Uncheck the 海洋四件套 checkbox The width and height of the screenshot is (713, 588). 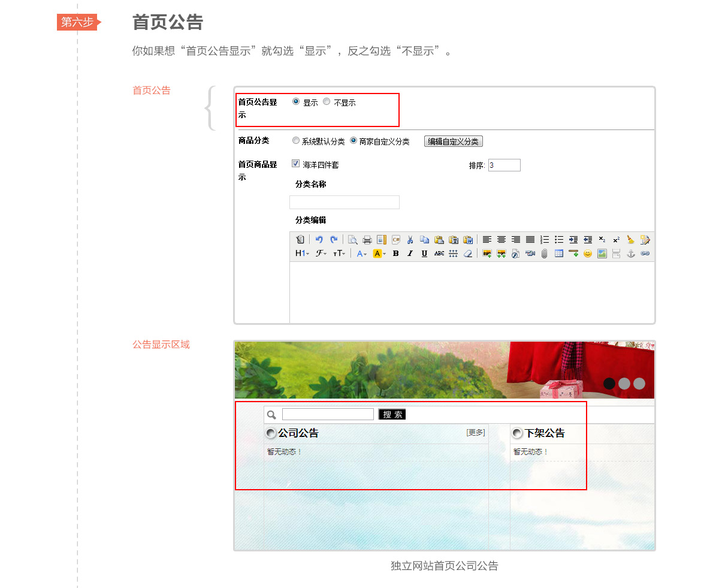[x=295, y=163]
